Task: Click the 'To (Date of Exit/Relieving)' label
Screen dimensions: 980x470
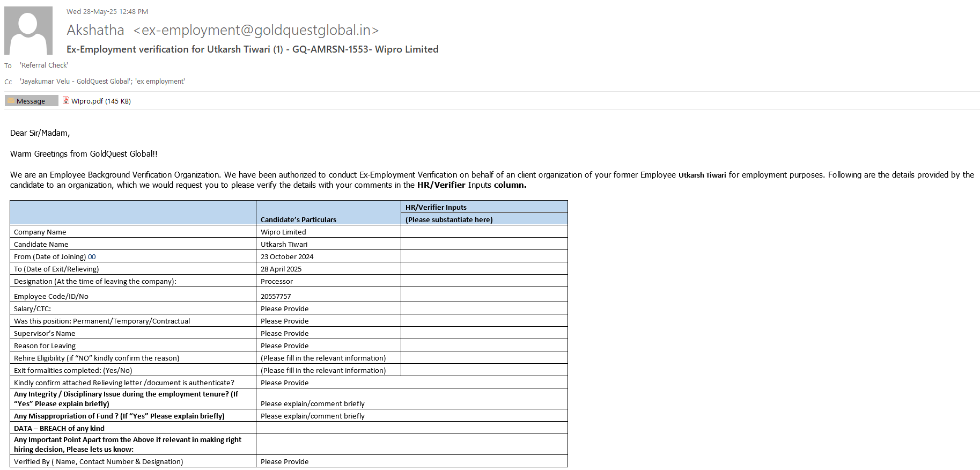Action: pyautogui.click(x=56, y=269)
